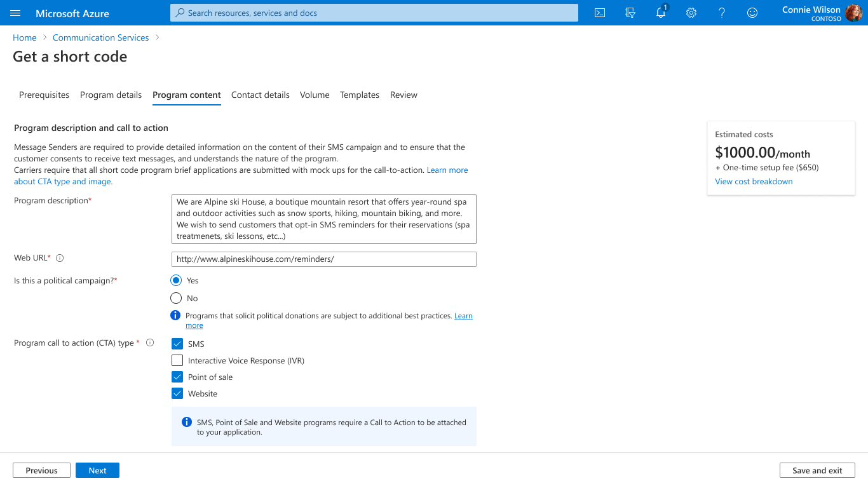Click the Next button
868x488 pixels.
pyautogui.click(x=97, y=470)
